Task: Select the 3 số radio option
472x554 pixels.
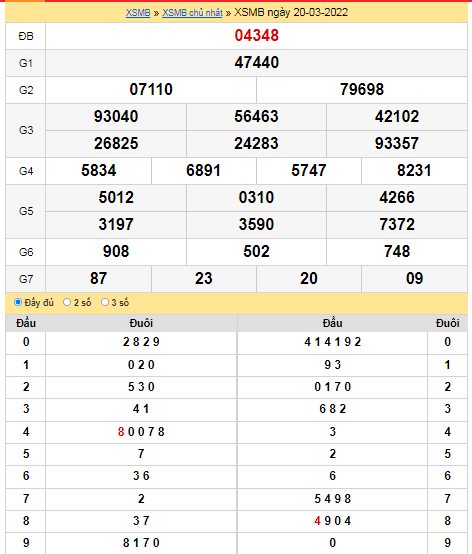Action: 105,302
